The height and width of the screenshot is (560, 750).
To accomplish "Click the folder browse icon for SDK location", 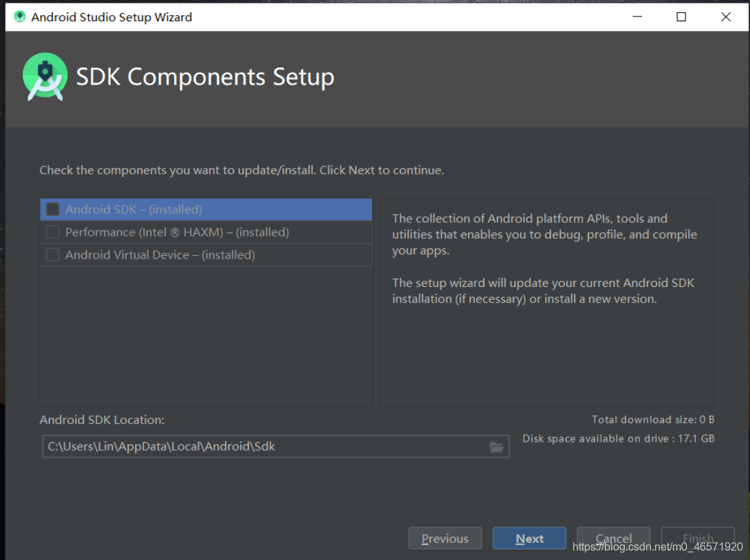I will (x=497, y=447).
